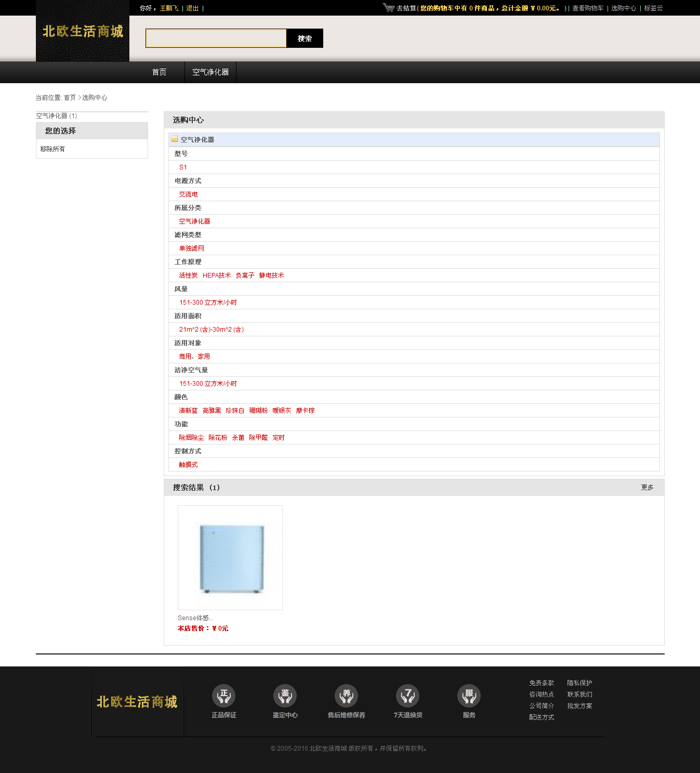Click 移除所有 to remove all selections
The width and height of the screenshot is (700, 773).
coord(52,149)
